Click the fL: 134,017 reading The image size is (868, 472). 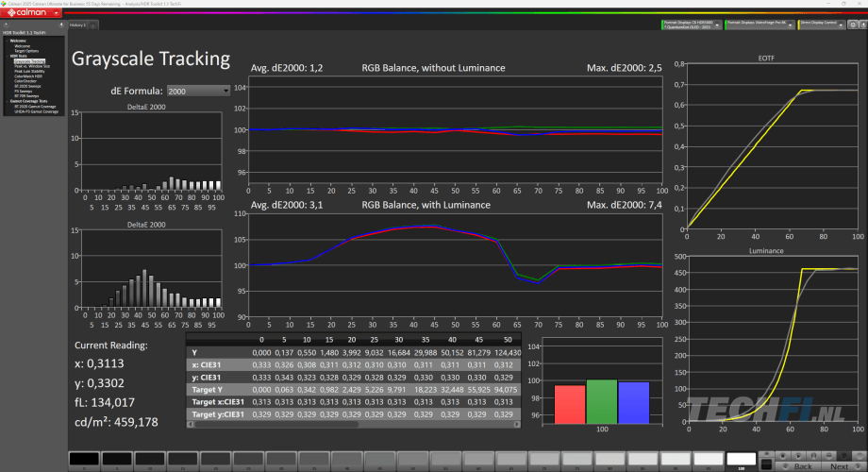105,403
